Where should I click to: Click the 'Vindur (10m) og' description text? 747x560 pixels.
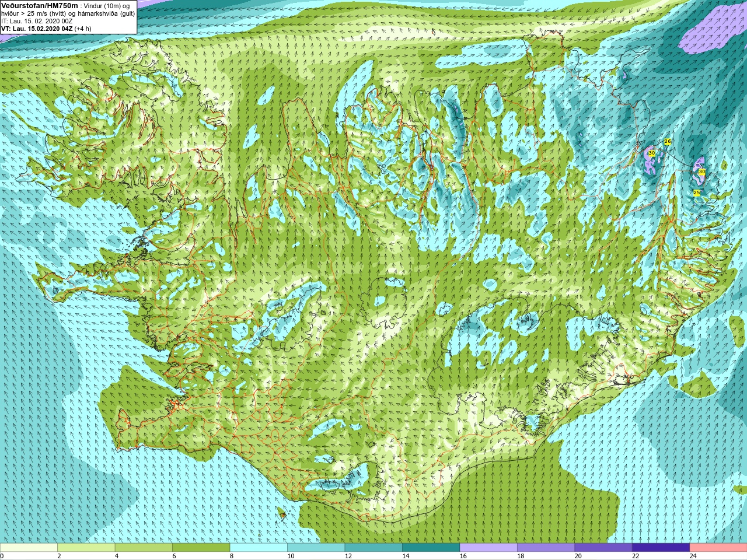[107, 6]
